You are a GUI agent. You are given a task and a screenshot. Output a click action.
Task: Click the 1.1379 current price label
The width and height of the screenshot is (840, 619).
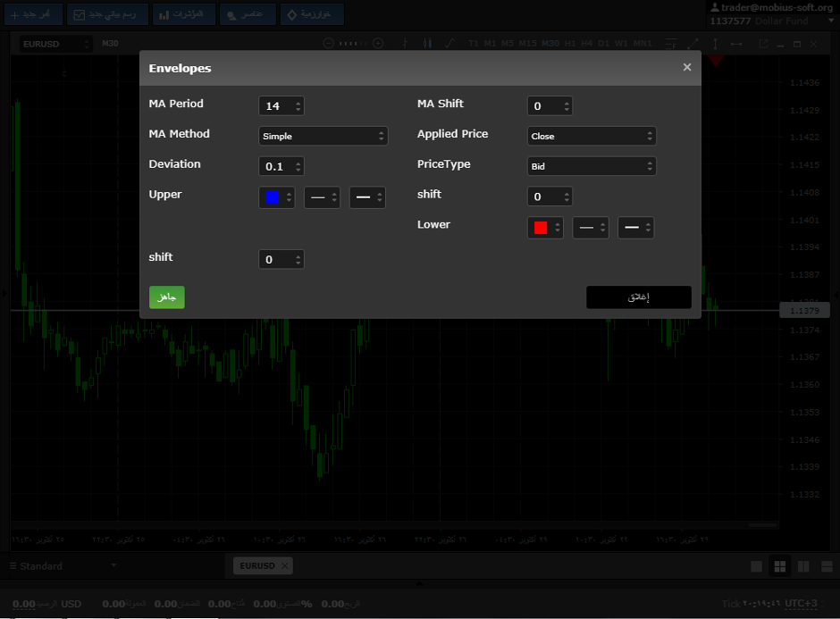click(x=804, y=311)
